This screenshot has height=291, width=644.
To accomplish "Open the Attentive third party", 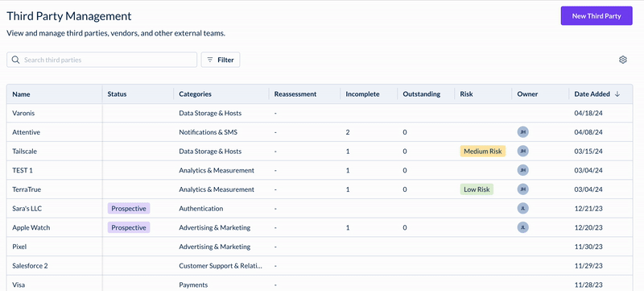I will (26, 132).
